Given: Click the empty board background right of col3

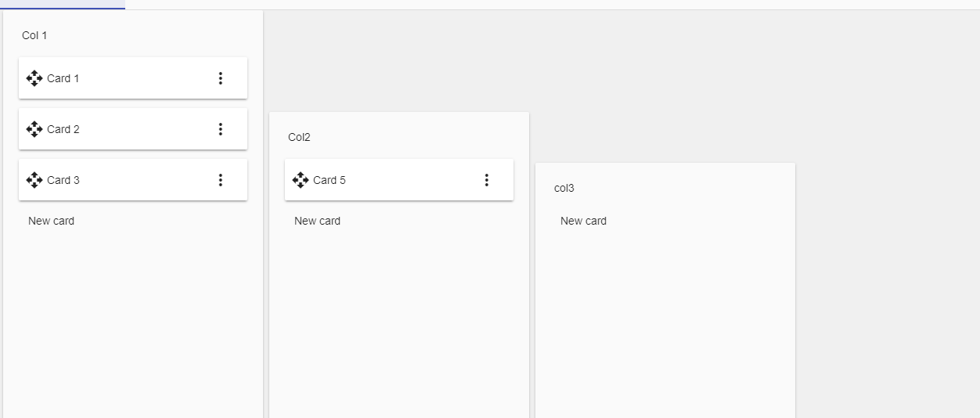Looking at the screenshot, I should coord(888,235).
